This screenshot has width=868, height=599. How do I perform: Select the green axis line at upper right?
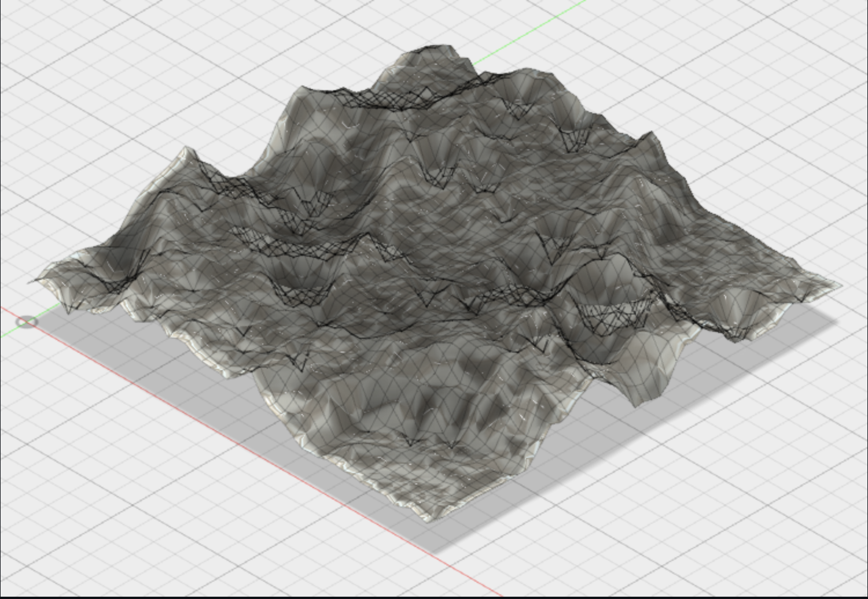pyautogui.click(x=532, y=29)
